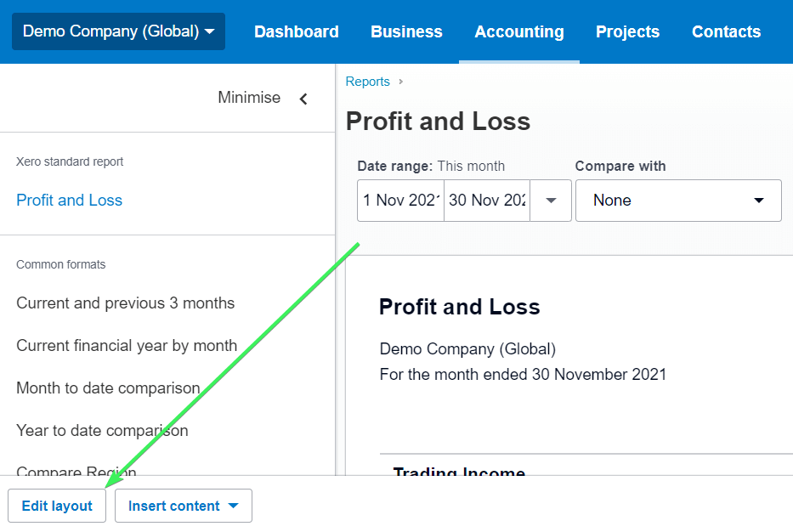Click the 30 Nov 2021 end date field
This screenshot has width=793, height=532.
(x=487, y=201)
